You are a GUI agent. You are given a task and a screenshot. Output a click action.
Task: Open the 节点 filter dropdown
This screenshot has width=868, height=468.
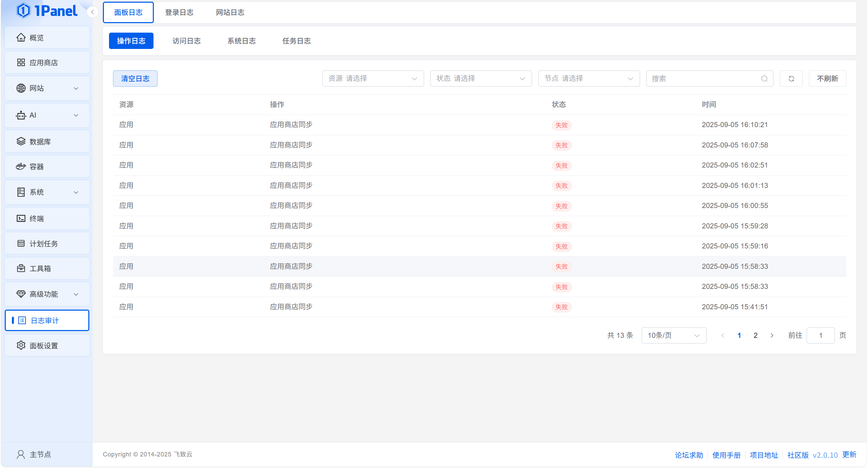589,79
